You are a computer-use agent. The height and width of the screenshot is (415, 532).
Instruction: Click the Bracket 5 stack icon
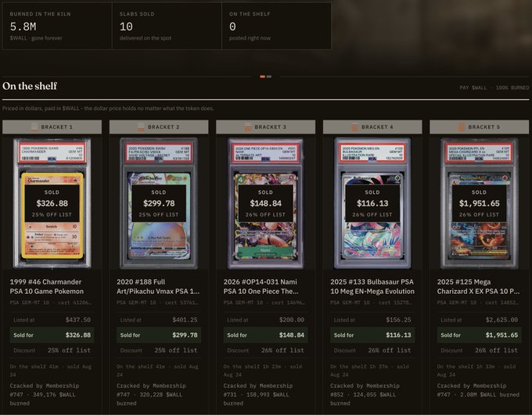click(462, 127)
